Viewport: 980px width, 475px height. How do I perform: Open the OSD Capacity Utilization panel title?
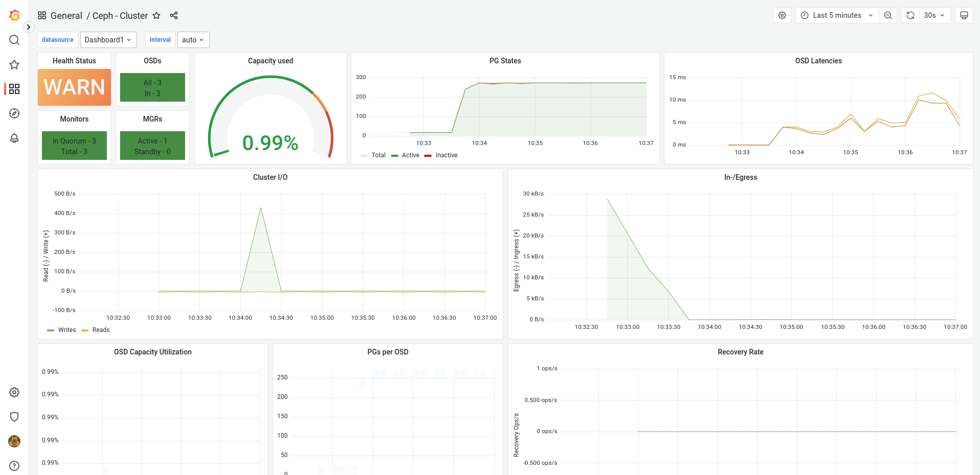click(x=153, y=352)
